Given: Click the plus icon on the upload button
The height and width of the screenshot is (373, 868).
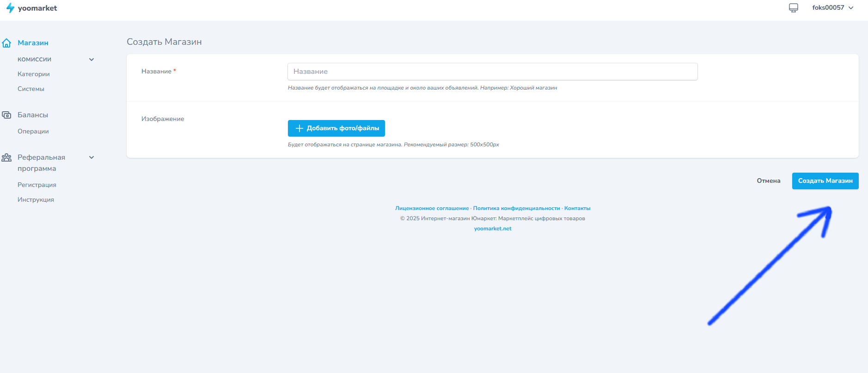Looking at the screenshot, I should (x=299, y=128).
